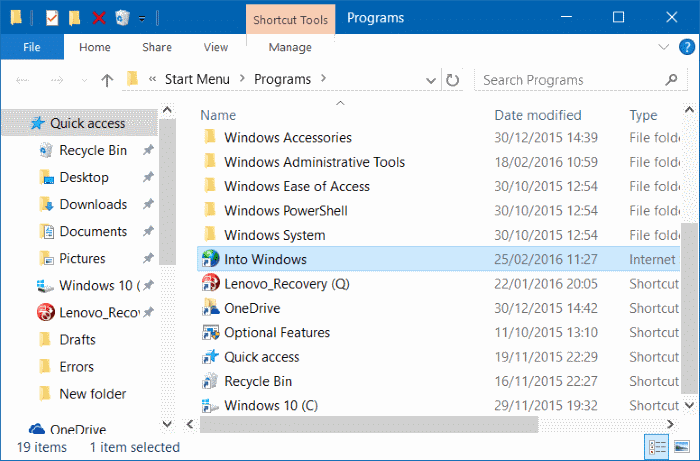Image resolution: width=700 pixels, height=461 pixels.
Task: Open the Manage ribbon tab
Action: pyautogui.click(x=290, y=47)
